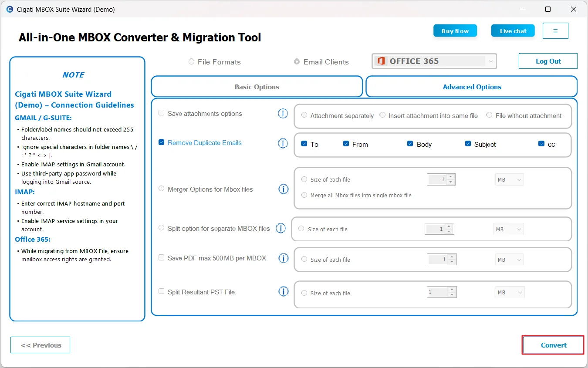
Task: Select Split option for separate MBOX files
Action: [162, 228]
